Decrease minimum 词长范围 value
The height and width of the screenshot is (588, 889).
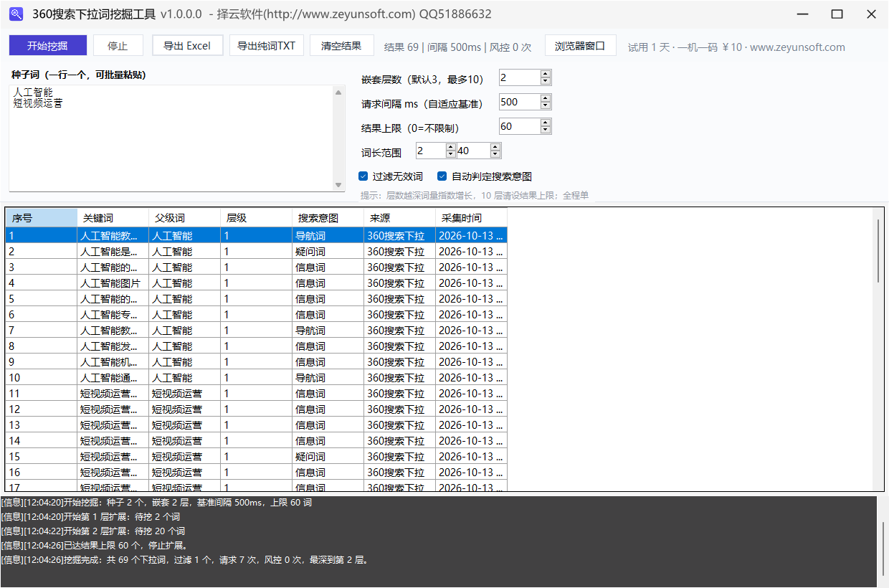pyautogui.click(x=451, y=154)
